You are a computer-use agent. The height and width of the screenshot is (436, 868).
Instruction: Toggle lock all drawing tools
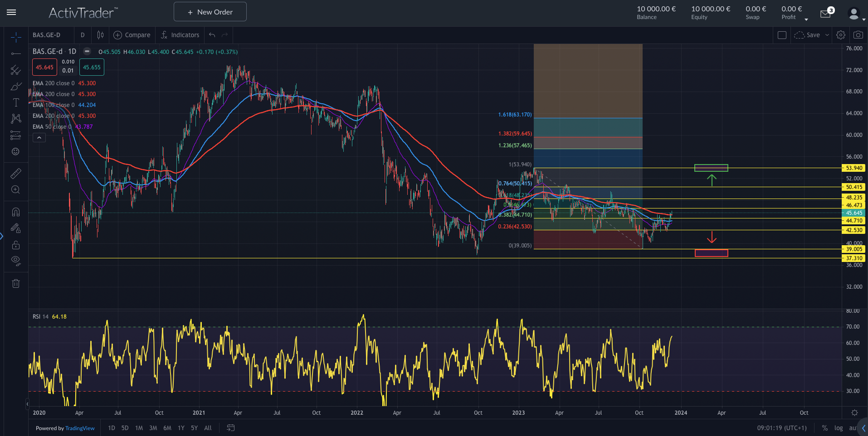[x=15, y=245]
